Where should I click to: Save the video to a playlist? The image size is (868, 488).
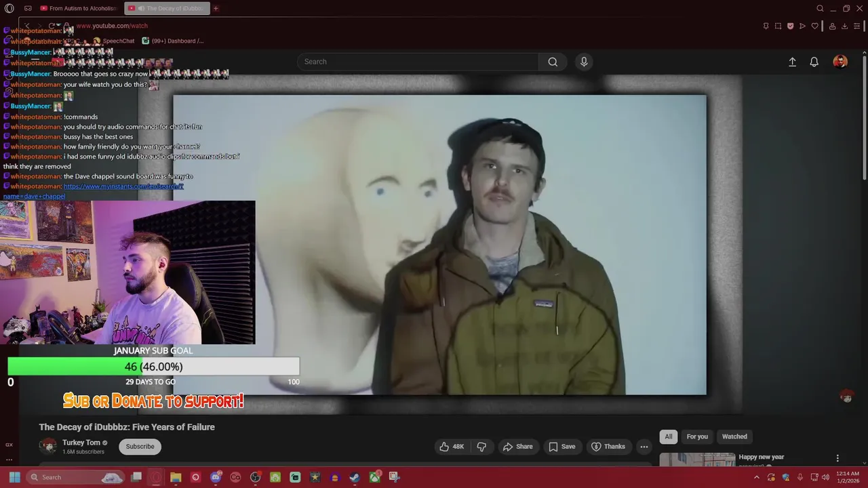click(x=561, y=447)
